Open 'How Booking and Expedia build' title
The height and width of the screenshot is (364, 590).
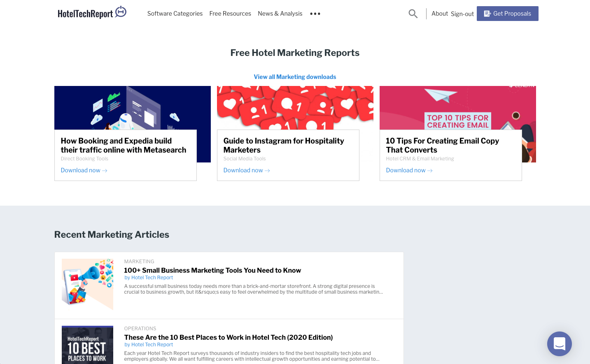[x=124, y=145]
